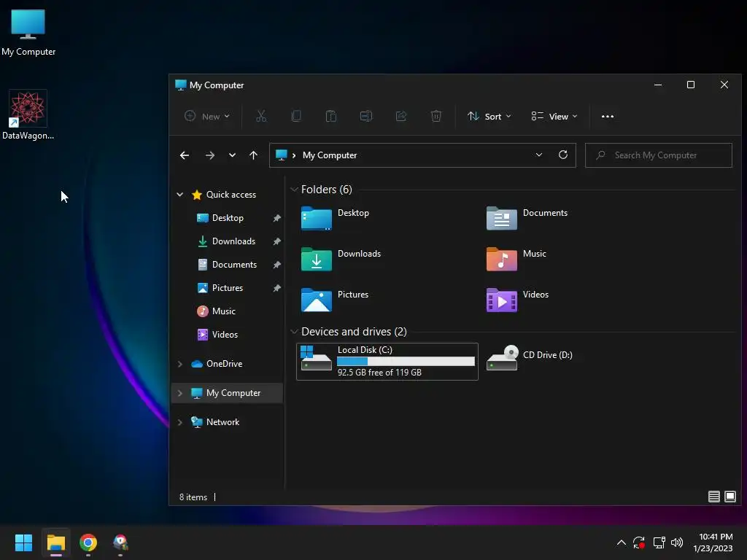
Task: Click the Cut scissors icon in toolbar
Action: (x=261, y=116)
